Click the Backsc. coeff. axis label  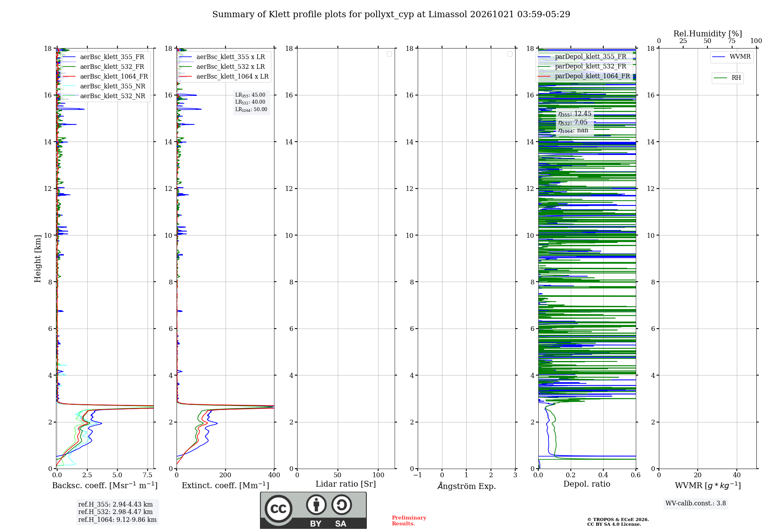105,485
